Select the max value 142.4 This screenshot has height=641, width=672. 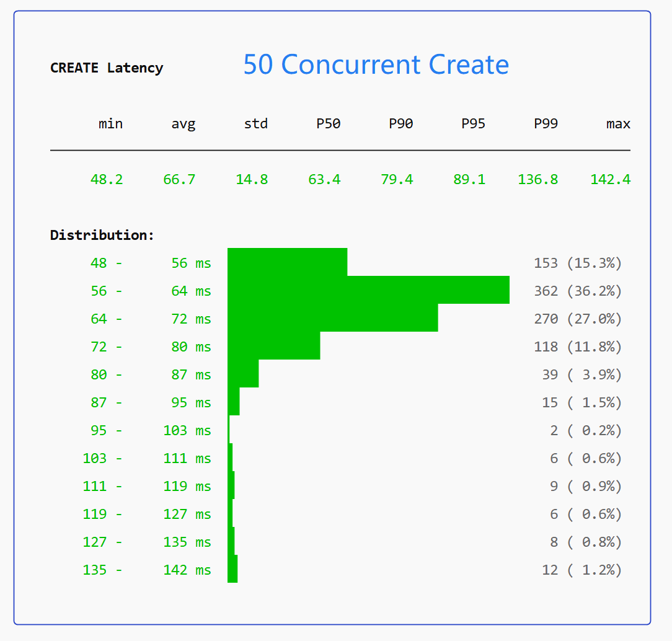[x=610, y=179]
